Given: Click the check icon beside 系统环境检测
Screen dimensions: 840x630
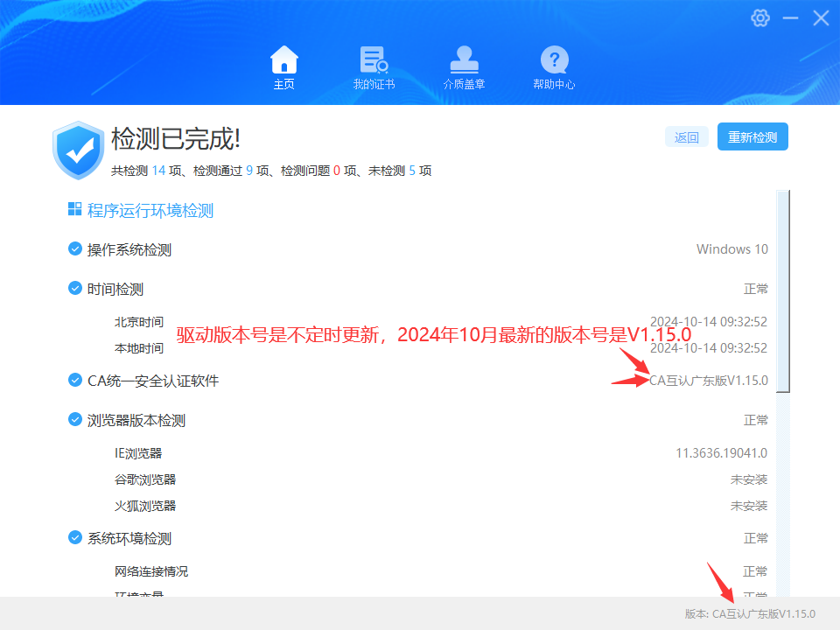Looking at the screenshot, I should 74,538.
